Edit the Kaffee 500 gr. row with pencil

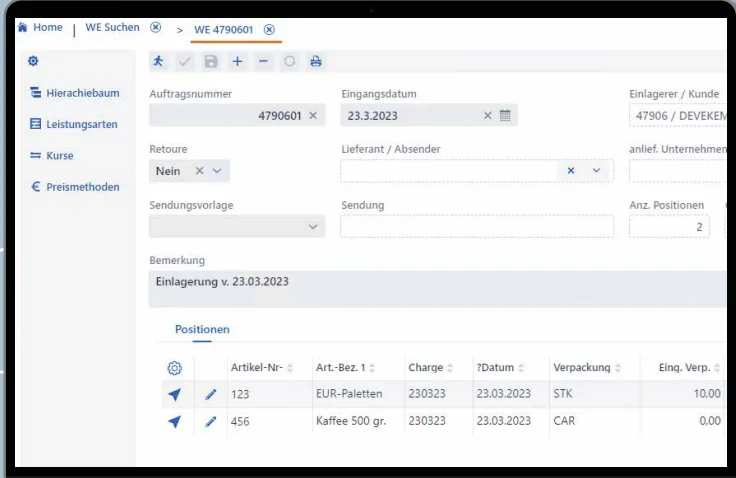coord(211,421)
